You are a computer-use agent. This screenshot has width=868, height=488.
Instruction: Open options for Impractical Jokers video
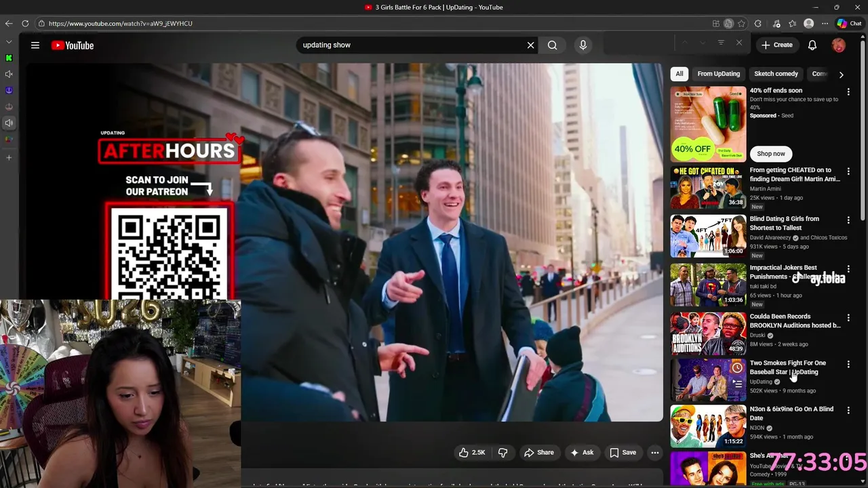coord(848,269)
